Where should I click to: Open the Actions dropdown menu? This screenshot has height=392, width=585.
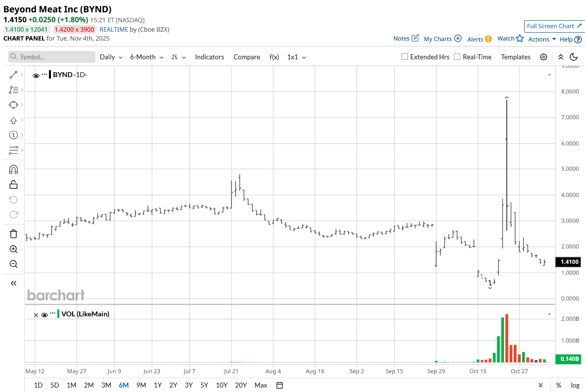click(x=541, y=39)
